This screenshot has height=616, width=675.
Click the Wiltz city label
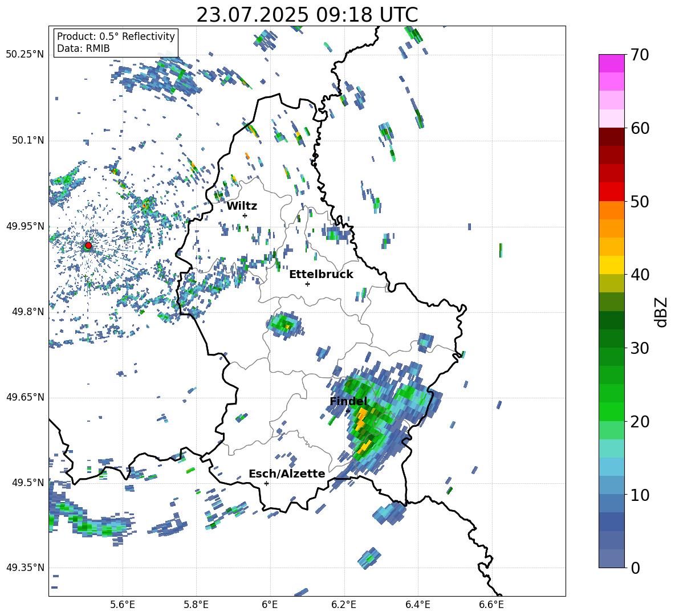click(242, 206)
